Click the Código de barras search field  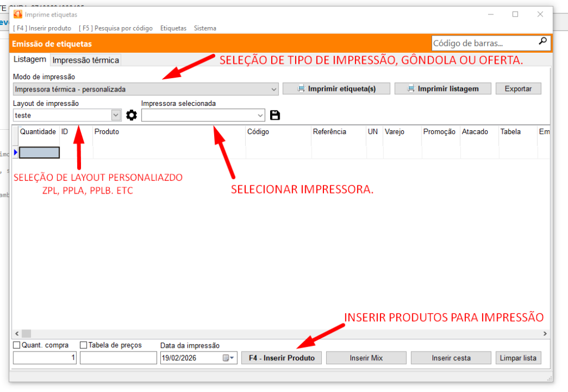[x=483, y=43]
